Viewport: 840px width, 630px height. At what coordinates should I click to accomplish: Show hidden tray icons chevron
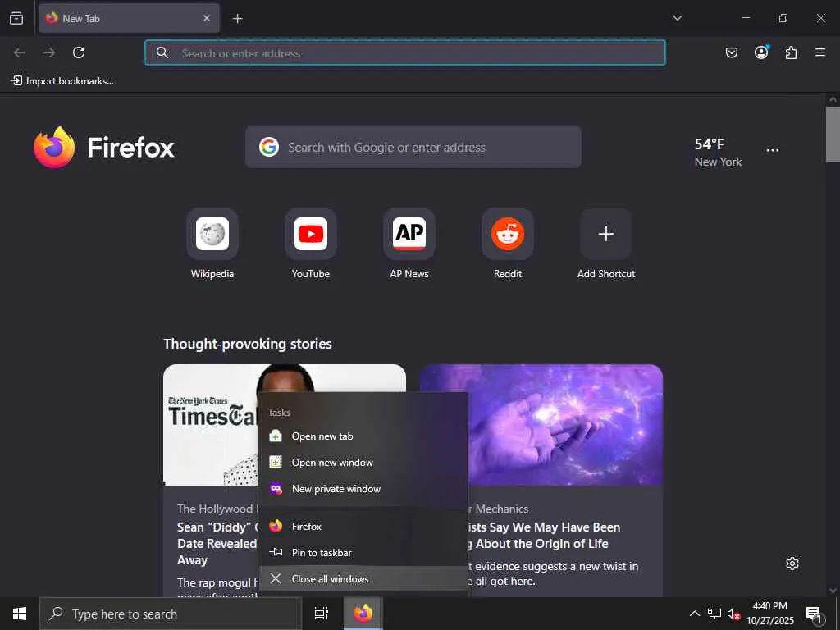tap(694, 614)
